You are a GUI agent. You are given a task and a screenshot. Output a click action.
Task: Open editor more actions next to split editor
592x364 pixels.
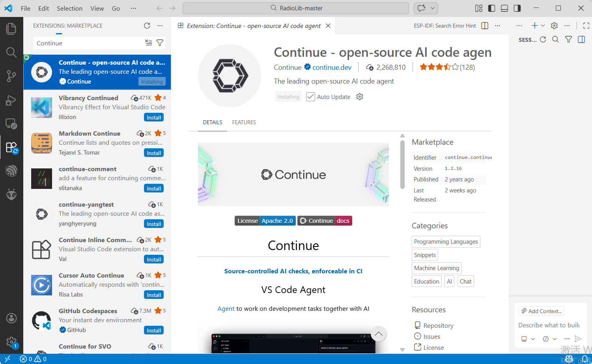pos(497,26)
